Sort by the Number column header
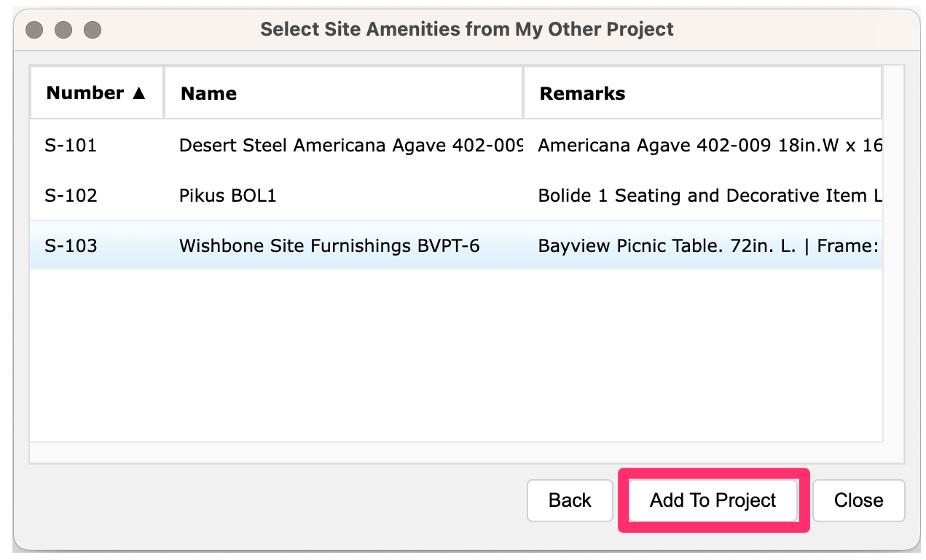Image resolution: width=926 pixels, height=560 pixels. click(85, 93)
